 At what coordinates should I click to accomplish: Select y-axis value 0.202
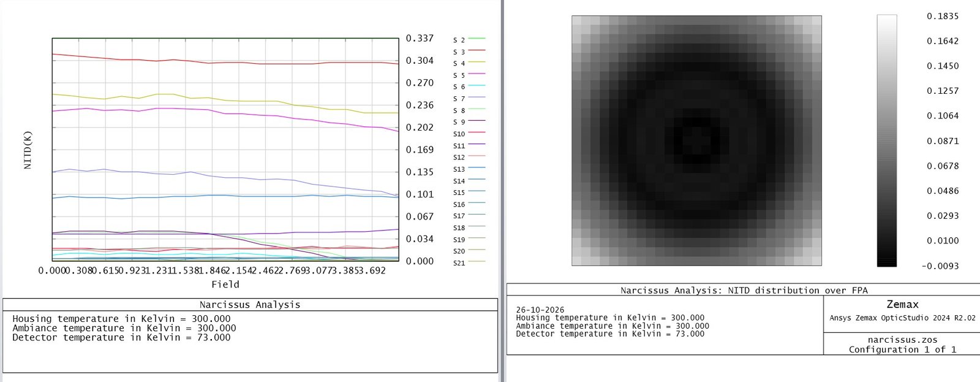click(420, 127)
